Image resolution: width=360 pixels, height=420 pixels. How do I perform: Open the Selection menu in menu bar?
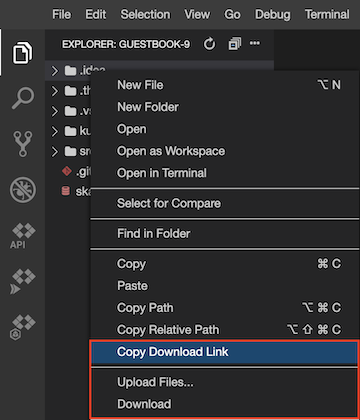coord(145,14)
